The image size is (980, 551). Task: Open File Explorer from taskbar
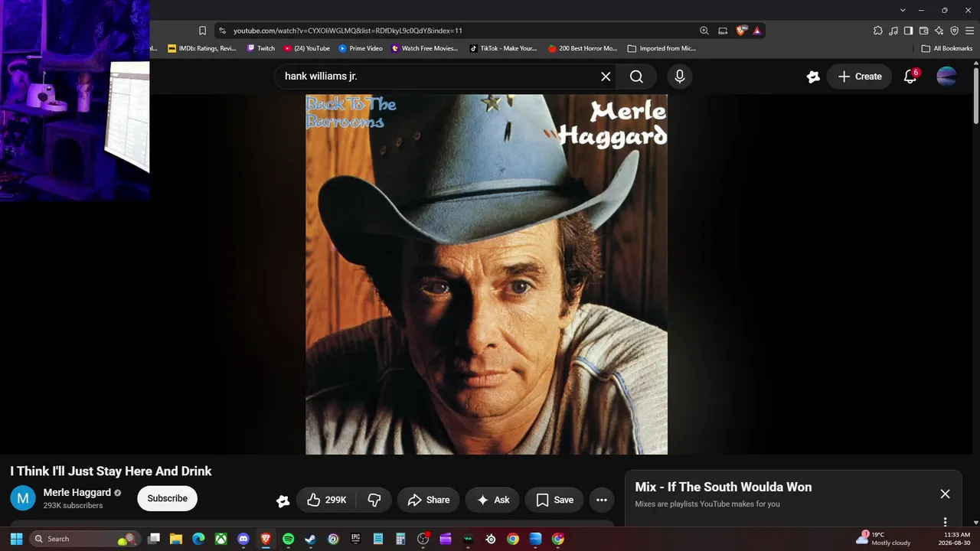click(x=175, y=539)
